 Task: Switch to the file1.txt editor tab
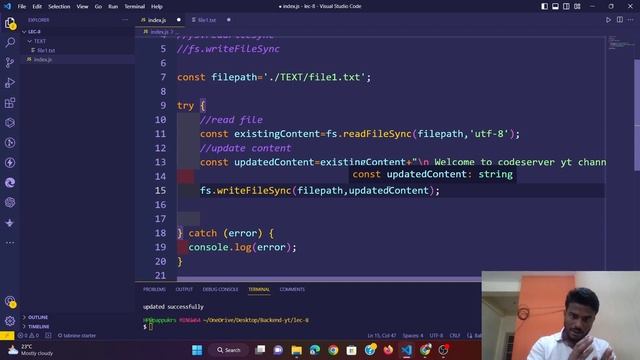[x=210, y=20]
